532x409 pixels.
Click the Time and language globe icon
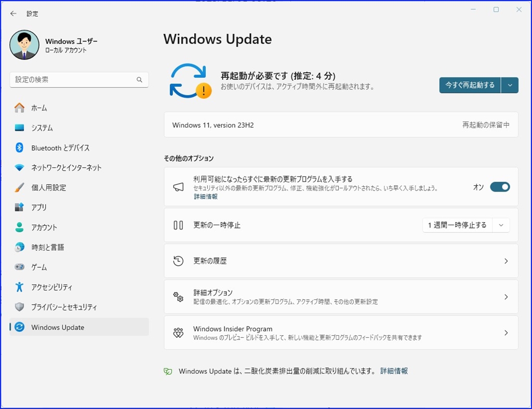pyautogui.click(x=19, y=247)
